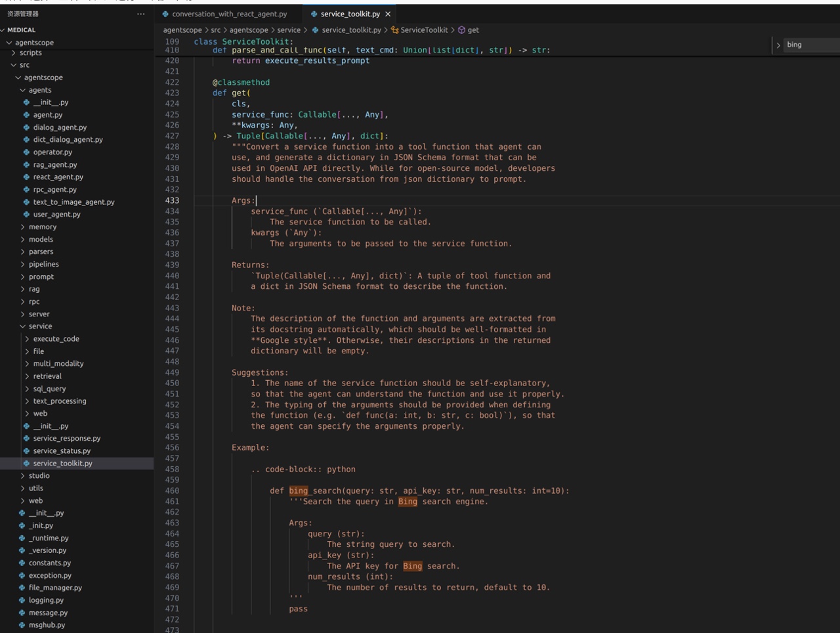Expand the memory folder
Image resolution: width=840 pixels, height=633 pixels.
(23, 227)
